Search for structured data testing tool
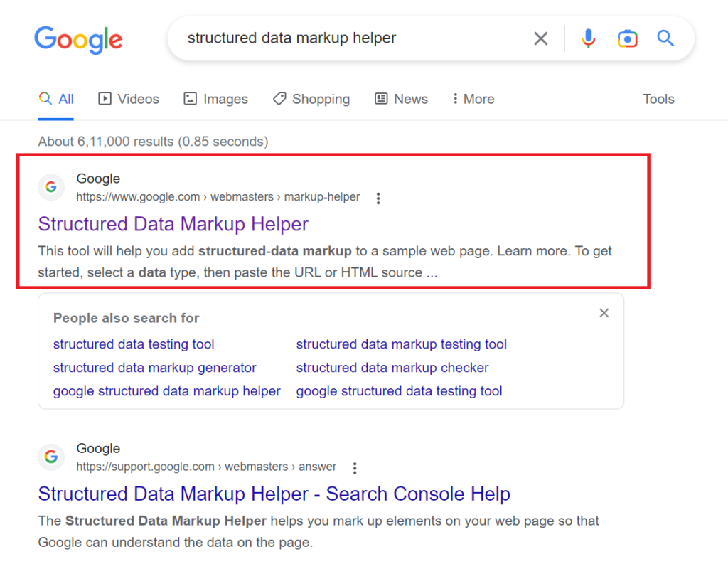728x569 pixels. pos(134,344)
